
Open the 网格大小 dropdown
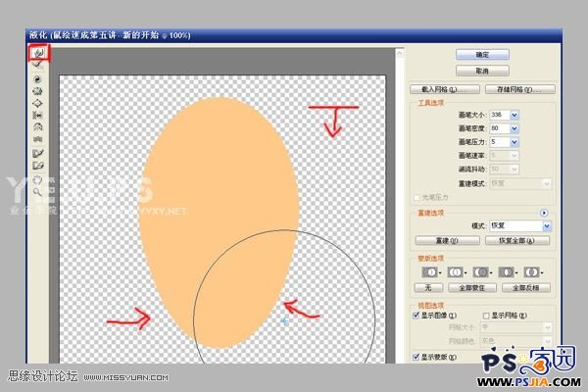tap(516, 327)
